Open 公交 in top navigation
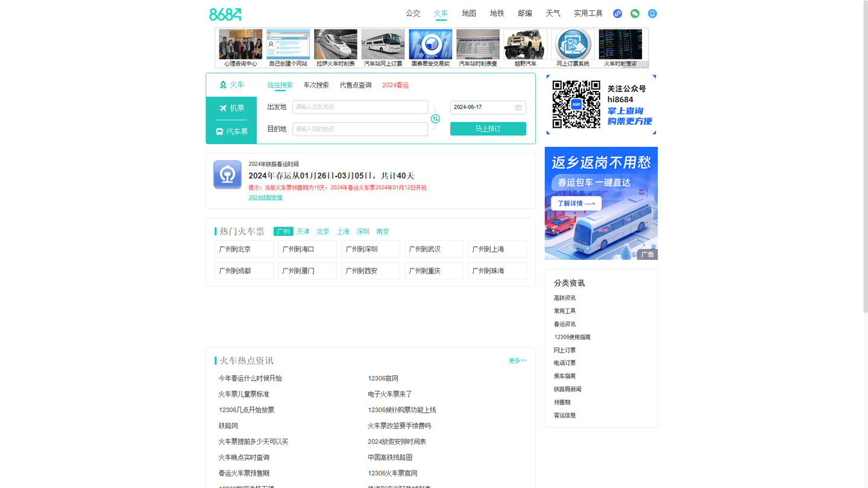 point(413,13)
